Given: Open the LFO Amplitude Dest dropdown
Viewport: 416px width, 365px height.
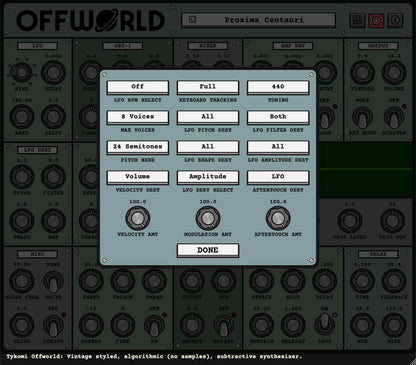Looking at the screenshot, I should pos(278,147).
